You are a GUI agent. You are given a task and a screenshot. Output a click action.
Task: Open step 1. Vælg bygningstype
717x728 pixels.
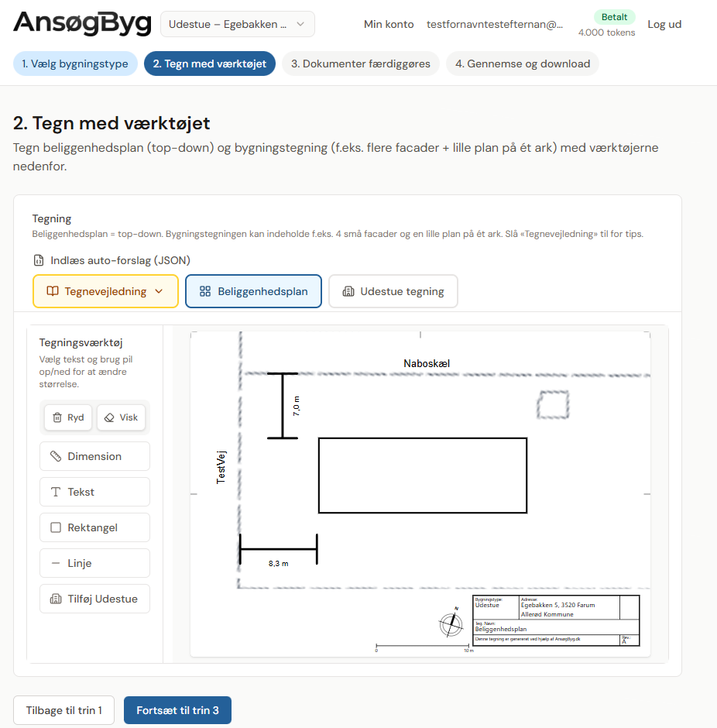point(75,64)
